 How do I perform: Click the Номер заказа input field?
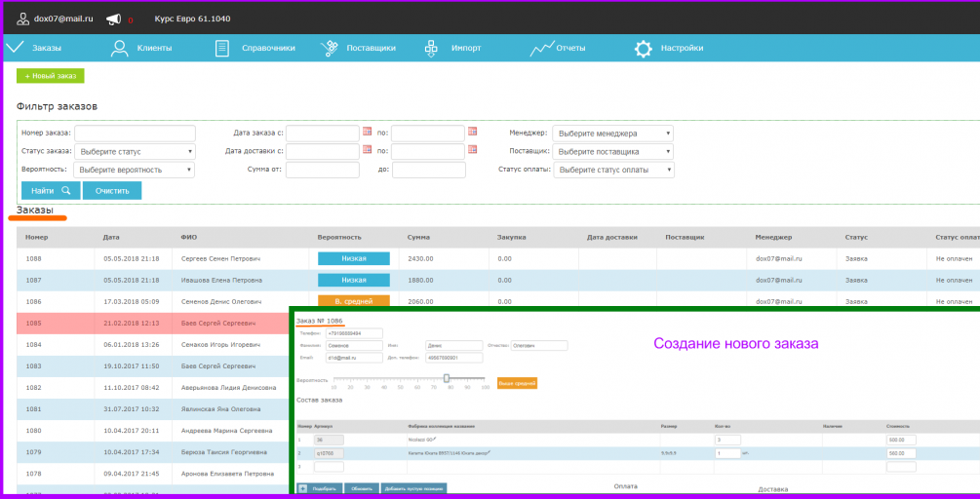[x=135, y=134]
